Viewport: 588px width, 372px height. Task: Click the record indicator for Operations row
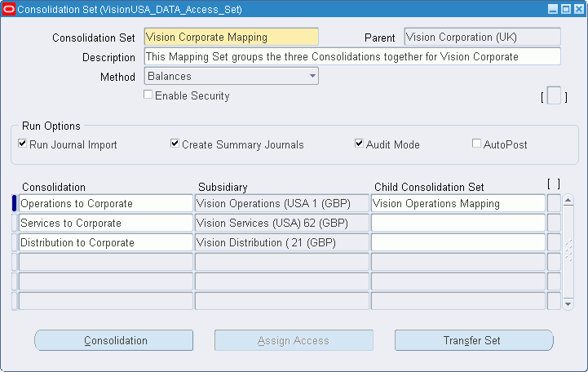pos(14,203)
